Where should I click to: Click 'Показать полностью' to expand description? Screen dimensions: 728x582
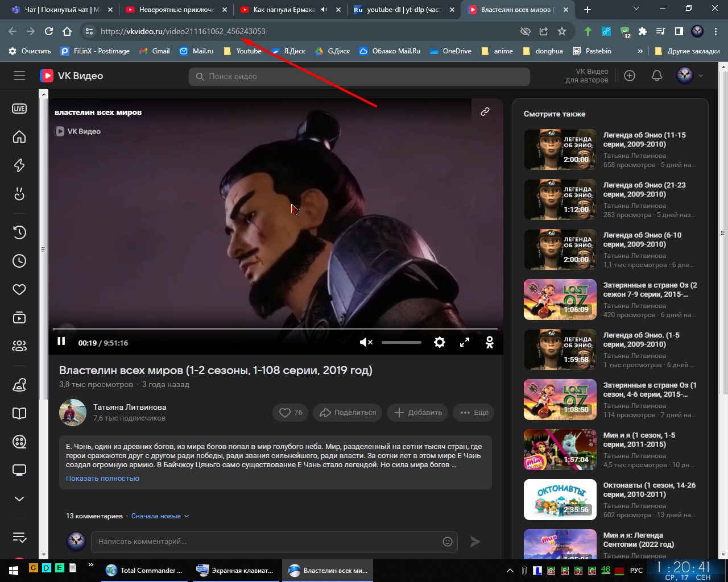click(102, 479)
